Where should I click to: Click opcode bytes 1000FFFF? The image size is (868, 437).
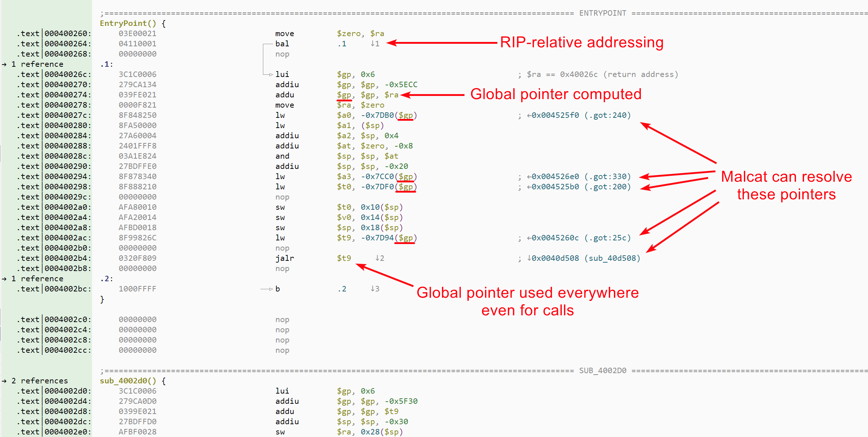[x=137, y=289]
